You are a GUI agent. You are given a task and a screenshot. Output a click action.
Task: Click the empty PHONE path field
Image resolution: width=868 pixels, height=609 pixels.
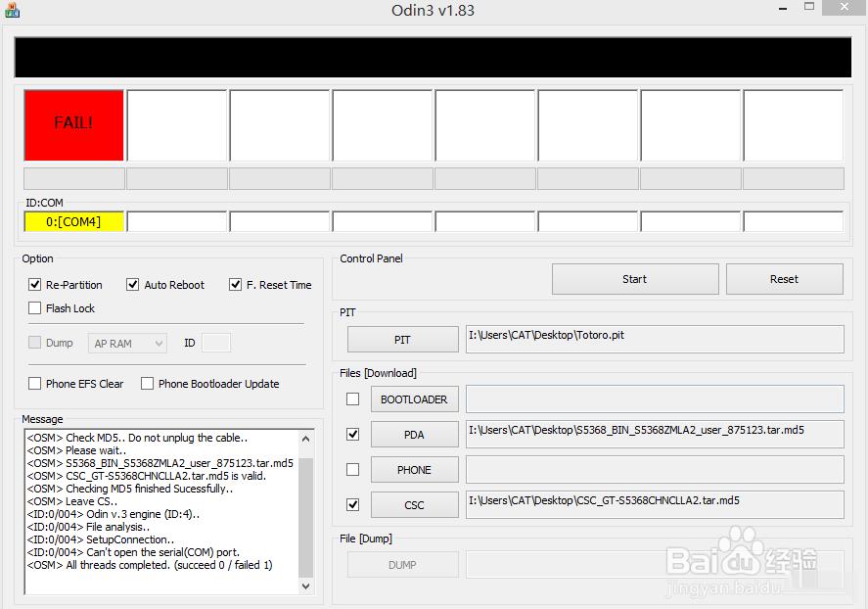(x=655, y=470)
